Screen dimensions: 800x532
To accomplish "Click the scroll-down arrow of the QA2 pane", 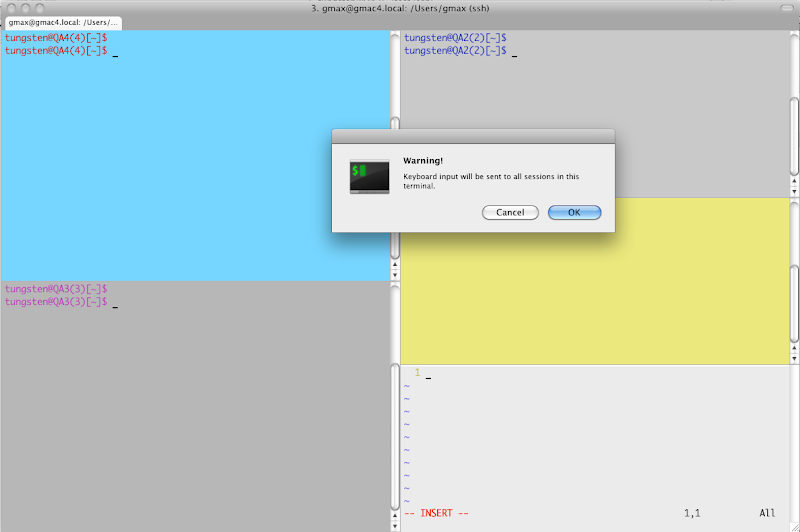I will (794, 192).
